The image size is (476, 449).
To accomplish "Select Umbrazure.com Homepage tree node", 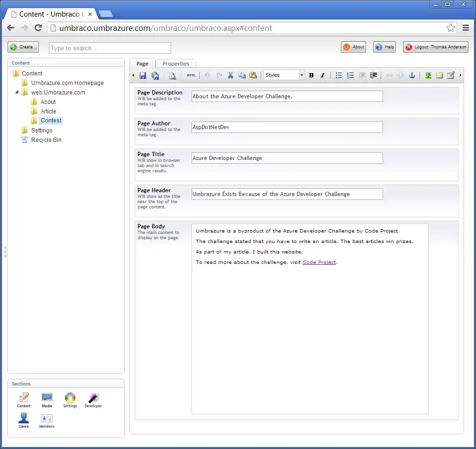I will click(67, 83).
